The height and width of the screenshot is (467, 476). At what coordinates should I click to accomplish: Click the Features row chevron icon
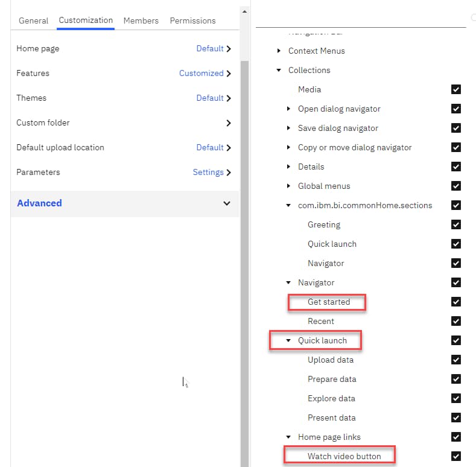tap(229, 74)
